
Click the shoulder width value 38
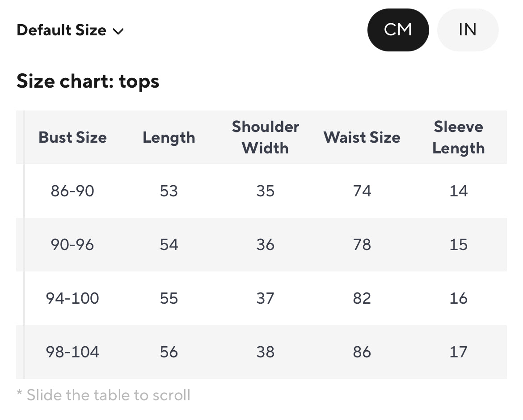click(265, 352)
